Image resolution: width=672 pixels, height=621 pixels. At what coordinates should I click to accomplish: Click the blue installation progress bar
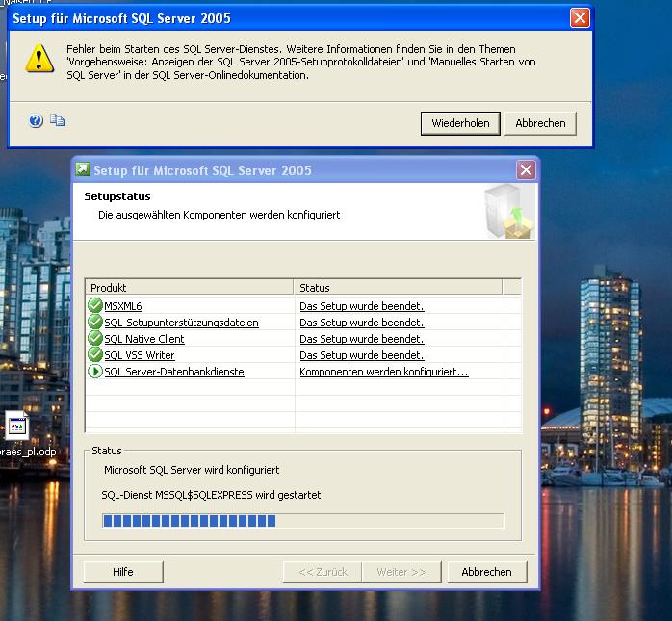[303, 520]
